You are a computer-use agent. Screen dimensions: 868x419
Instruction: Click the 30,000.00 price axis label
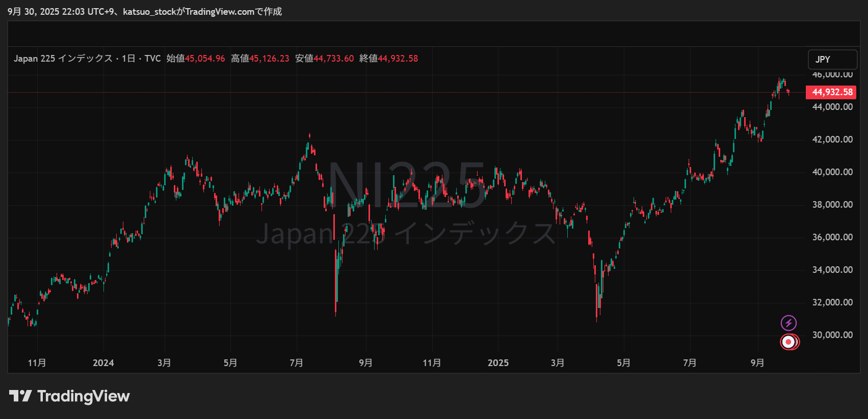pos(832,335)
